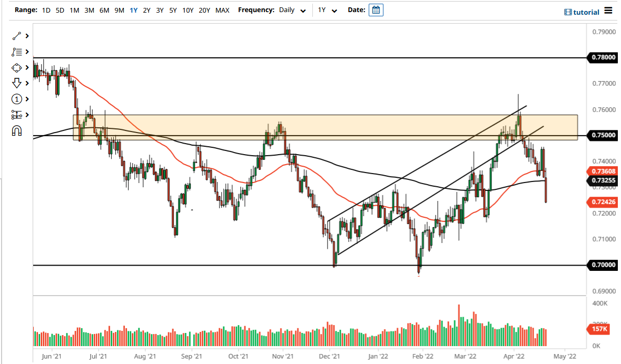Pick the numbered annotation marker tool
Viewport: 621px width, 364px height.
pyautogui.click(x=16, y=99)
